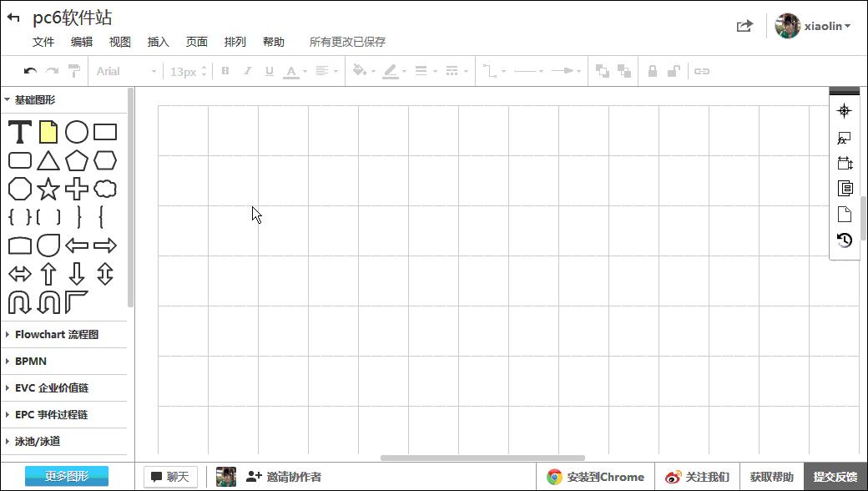
Task: Select the Star shape
Action: (x=48, y=189)
